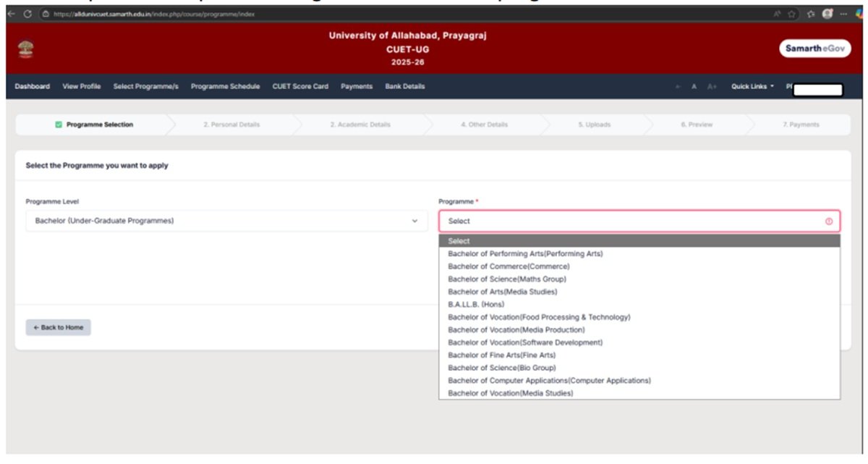Open the browser favorites list icon
Image resolution: width=868 pixels, height=464 pixels.
812,14
